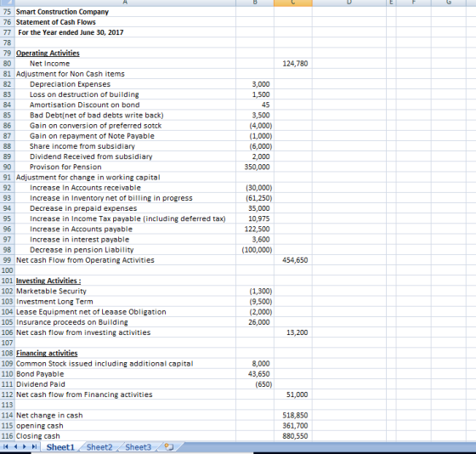Switch to Sheet1 tab
Image resolution: width=476 pixels, height=454 pixels.
(60, 447)
